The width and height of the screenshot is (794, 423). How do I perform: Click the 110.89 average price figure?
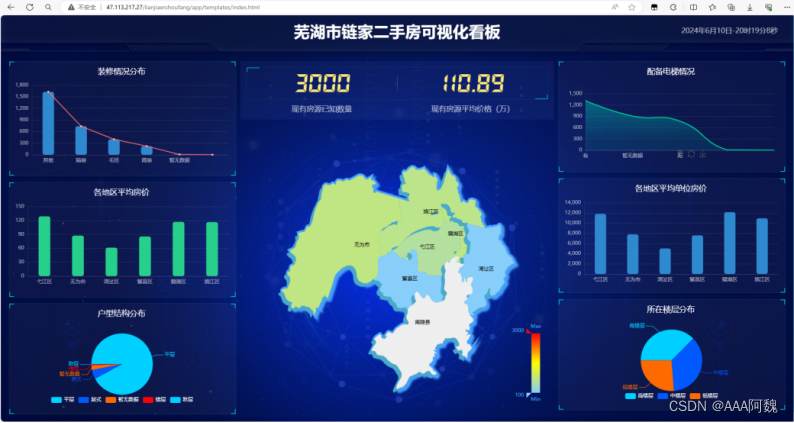coord(473,84)
